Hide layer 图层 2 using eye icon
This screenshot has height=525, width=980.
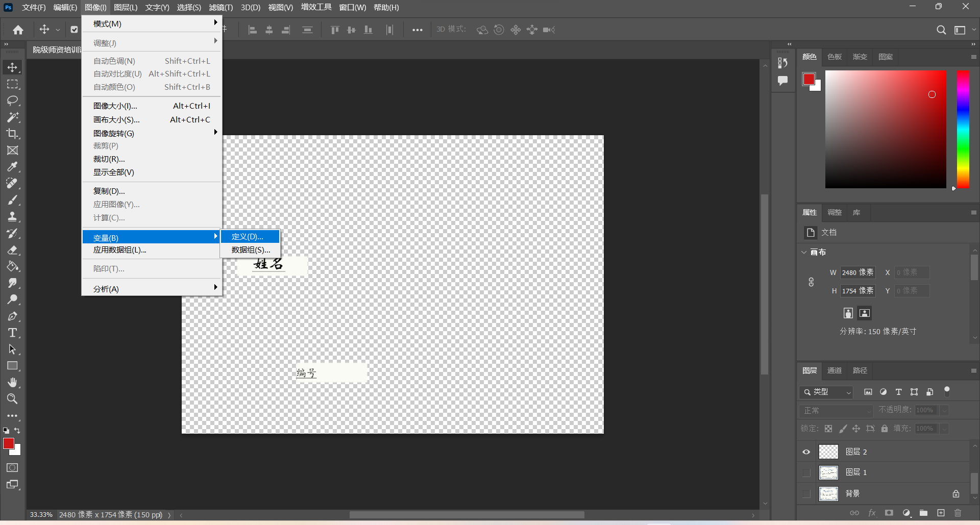click(806, 452)
